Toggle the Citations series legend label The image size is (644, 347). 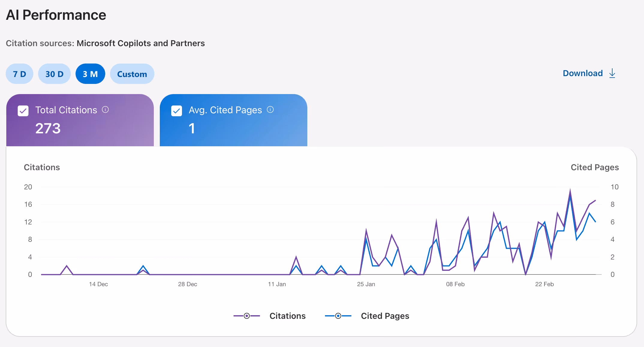point(287,316)
